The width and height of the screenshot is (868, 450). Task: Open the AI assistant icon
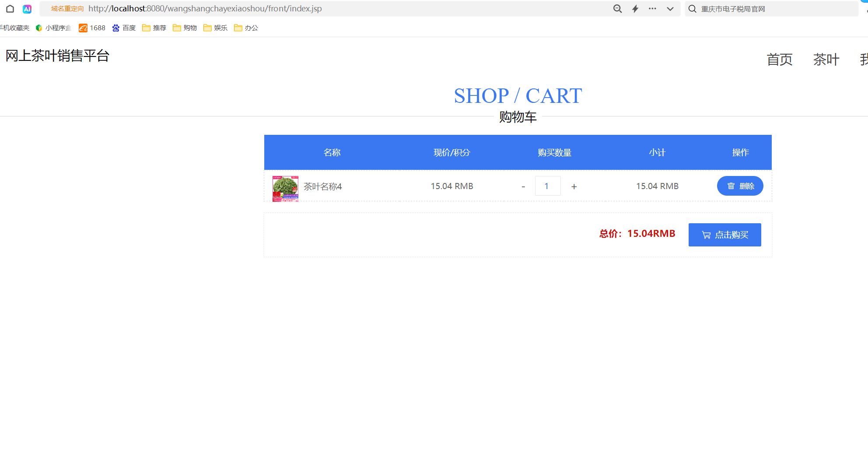27,9
